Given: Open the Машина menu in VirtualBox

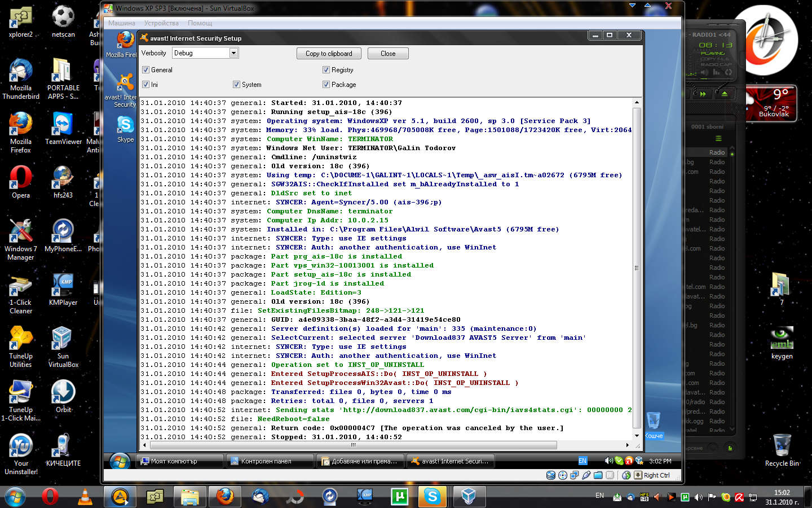Looking at the screenshot, I should (122, 23).
